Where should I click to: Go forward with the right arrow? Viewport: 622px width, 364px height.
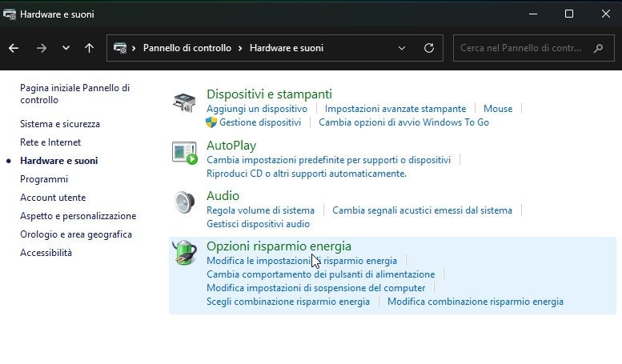click(x=42, y=48)
